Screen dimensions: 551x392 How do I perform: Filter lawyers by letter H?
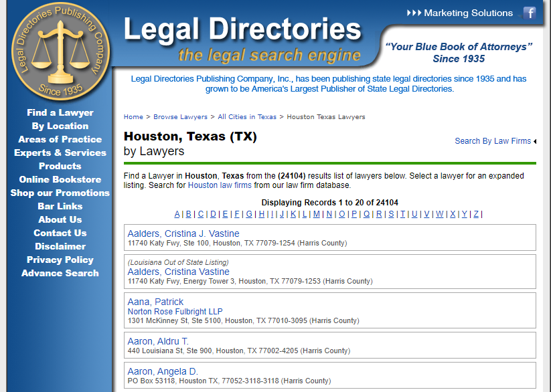click(x=262, y=214)
